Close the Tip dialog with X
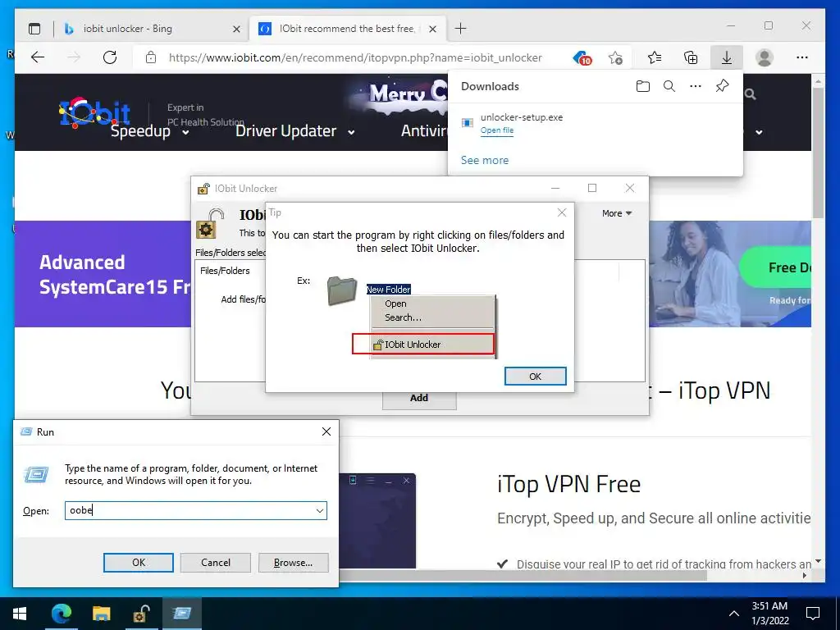 point(562,212)
